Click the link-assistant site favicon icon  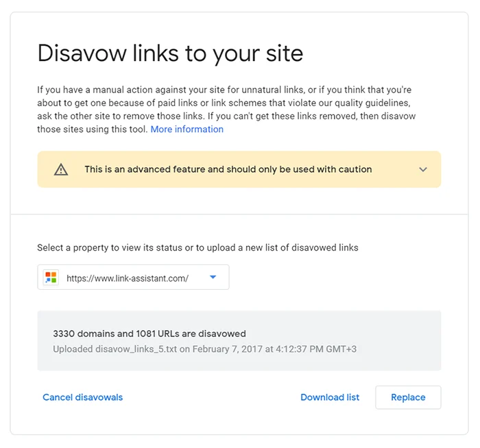51,277
